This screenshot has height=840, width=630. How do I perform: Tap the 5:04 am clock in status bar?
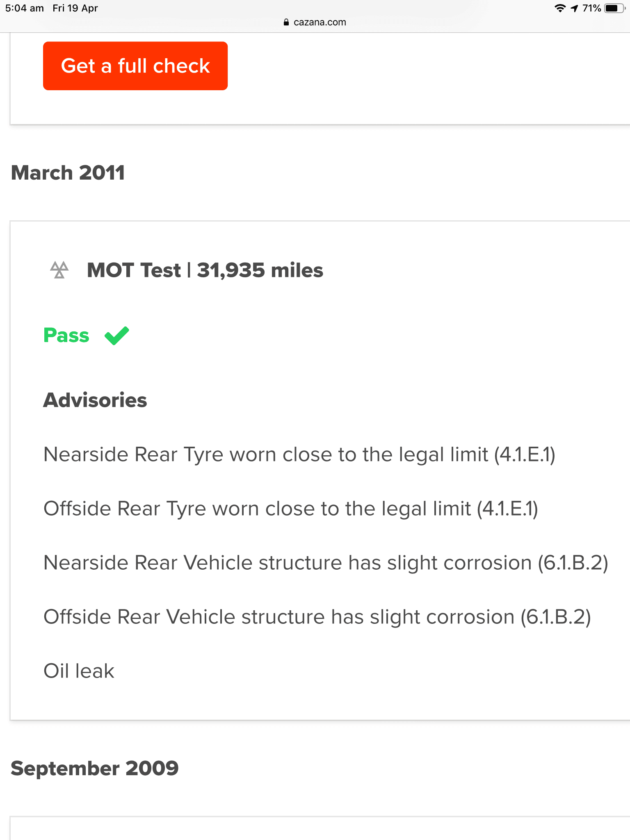pos(25,8)
